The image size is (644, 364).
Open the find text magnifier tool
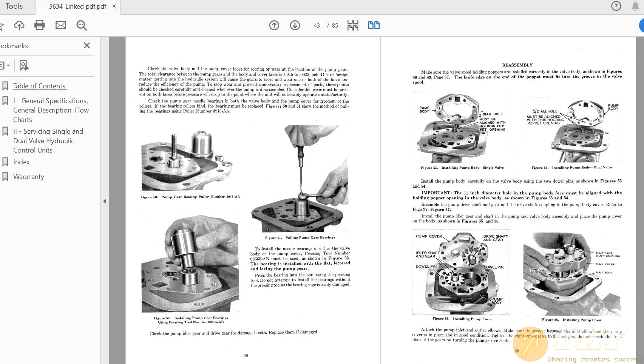pos(82,25)
